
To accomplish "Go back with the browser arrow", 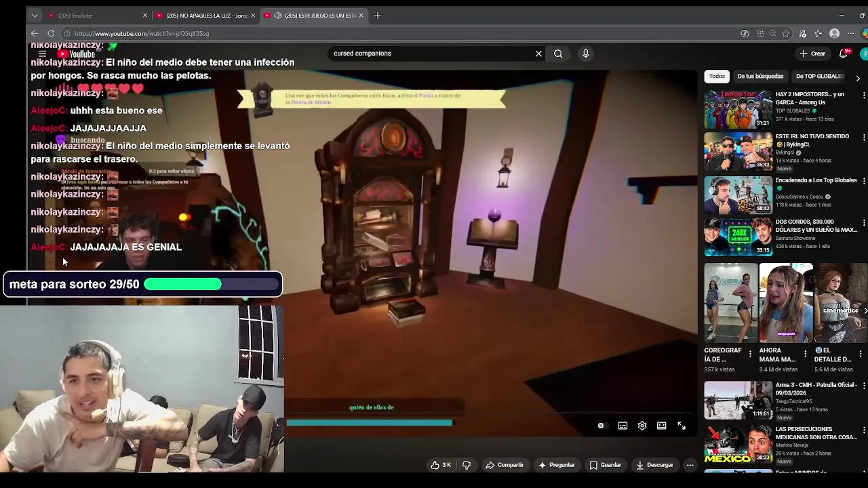I will (35, 33).
